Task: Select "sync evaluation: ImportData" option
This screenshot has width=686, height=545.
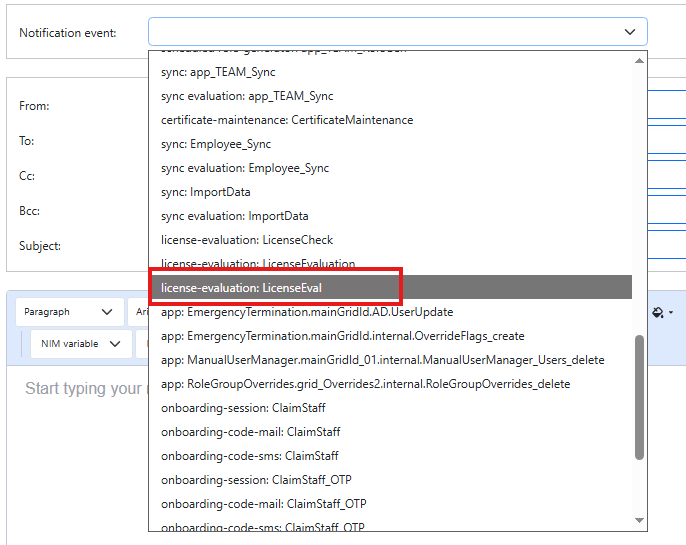Action: [x=390, y=216]
